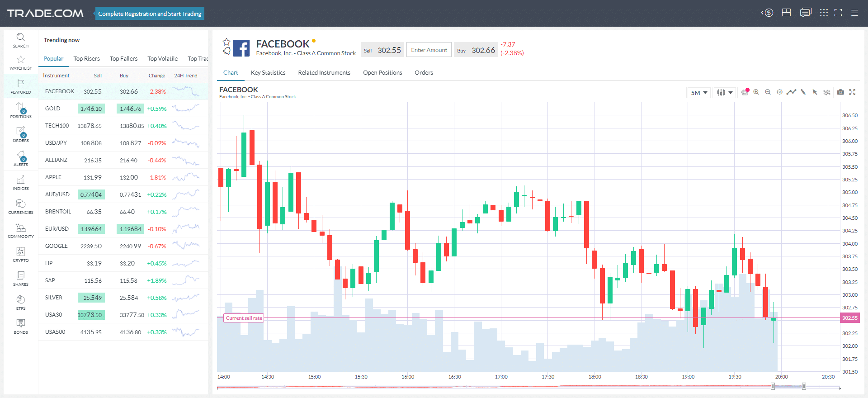This screenshot has height=398, width=868.
Task: Open the nine-dot apps grid
Action: click(x=824, y=13)
